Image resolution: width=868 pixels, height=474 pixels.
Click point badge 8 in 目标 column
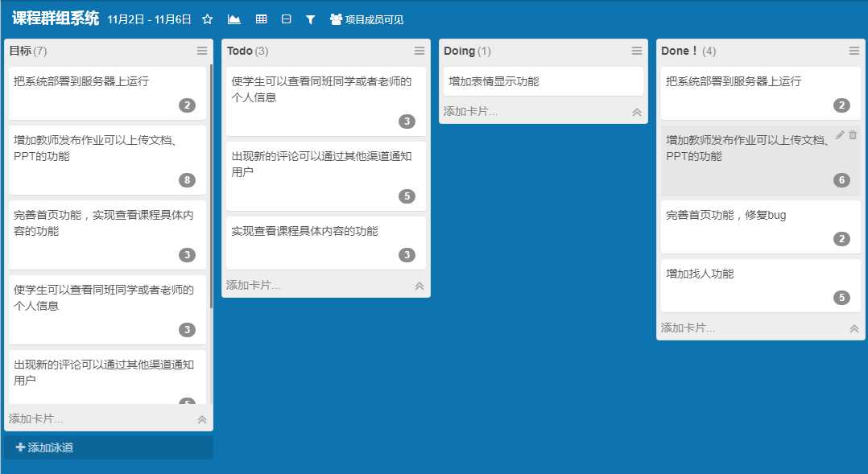[187, 179]
